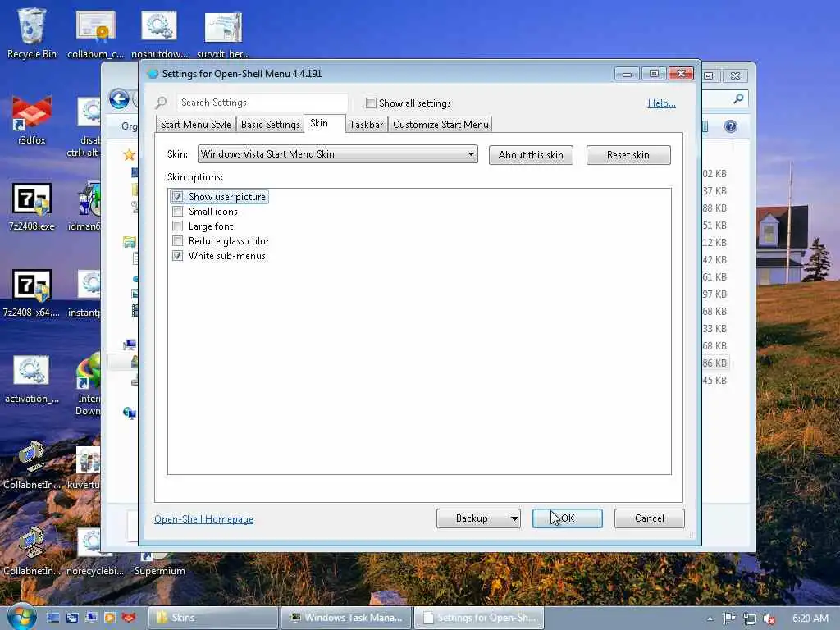
Task: Switch to Taskbar tab
Action: click(367, 125)
